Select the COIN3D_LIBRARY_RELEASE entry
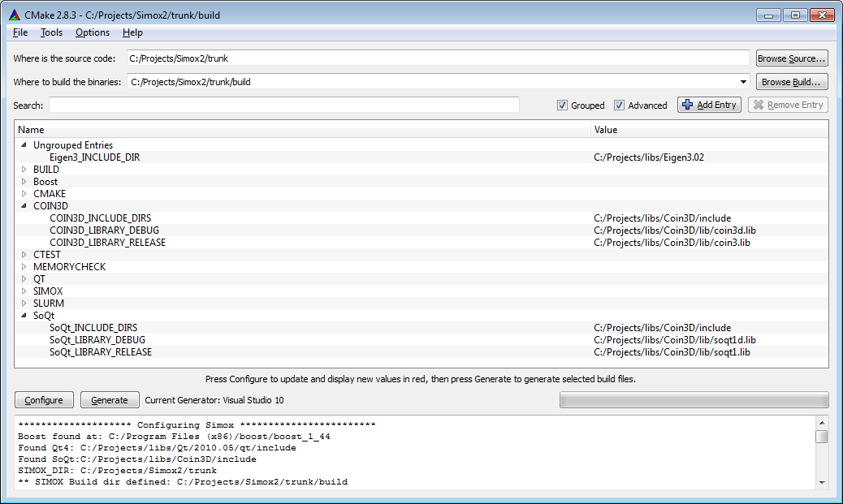The height and width of the screenshot is (504, 843). point(107,243)
